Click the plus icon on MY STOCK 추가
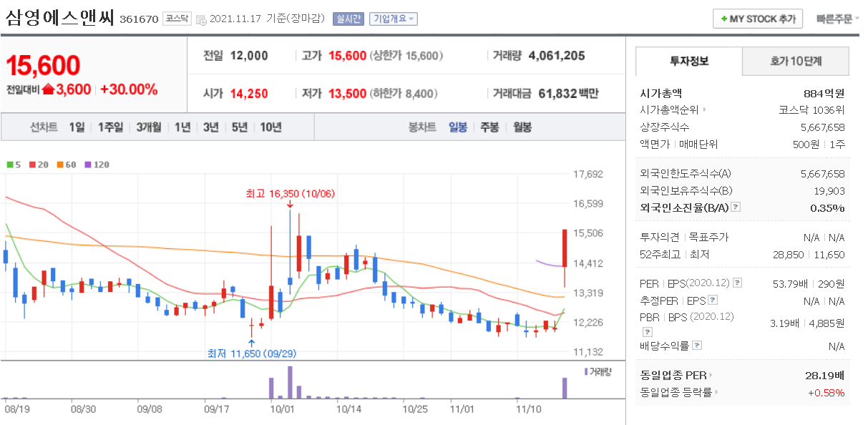This screenshot has height=425, width=868. pos(724,19)
